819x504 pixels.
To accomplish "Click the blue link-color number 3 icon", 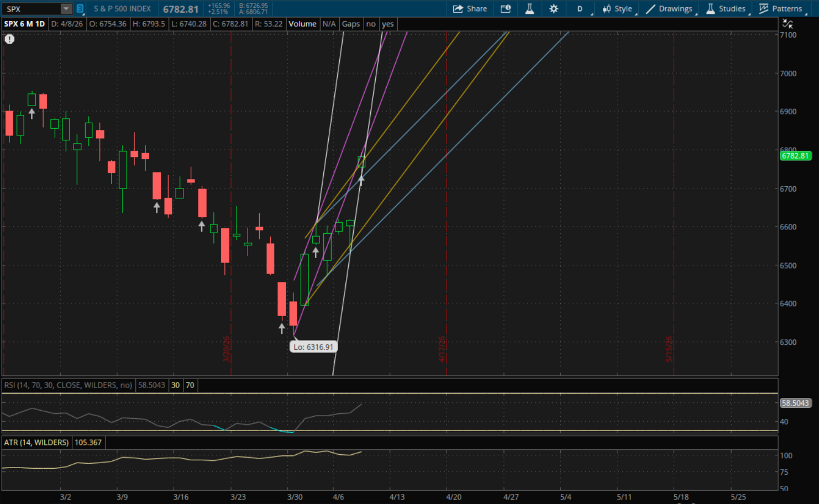I will coord(80,9).
